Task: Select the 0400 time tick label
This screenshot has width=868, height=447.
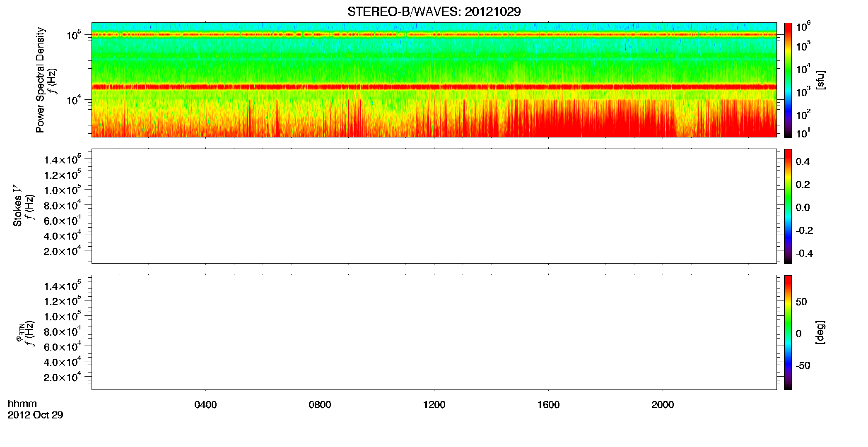Action: tap(205, 405)
